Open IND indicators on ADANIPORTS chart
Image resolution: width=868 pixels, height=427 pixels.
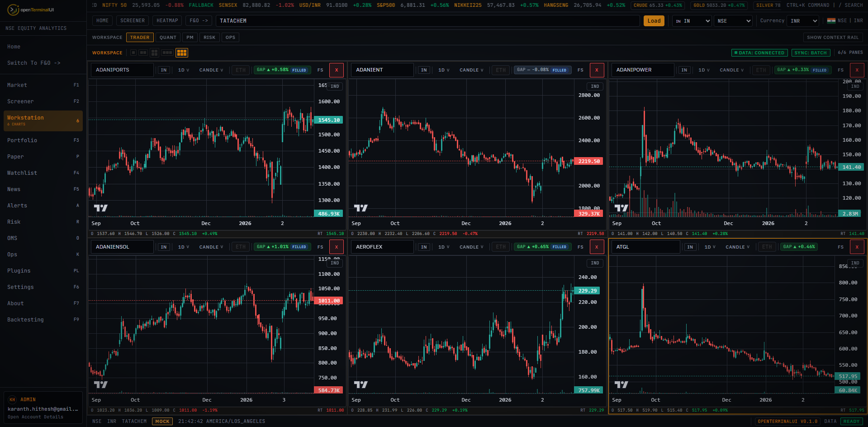point(335,86)
